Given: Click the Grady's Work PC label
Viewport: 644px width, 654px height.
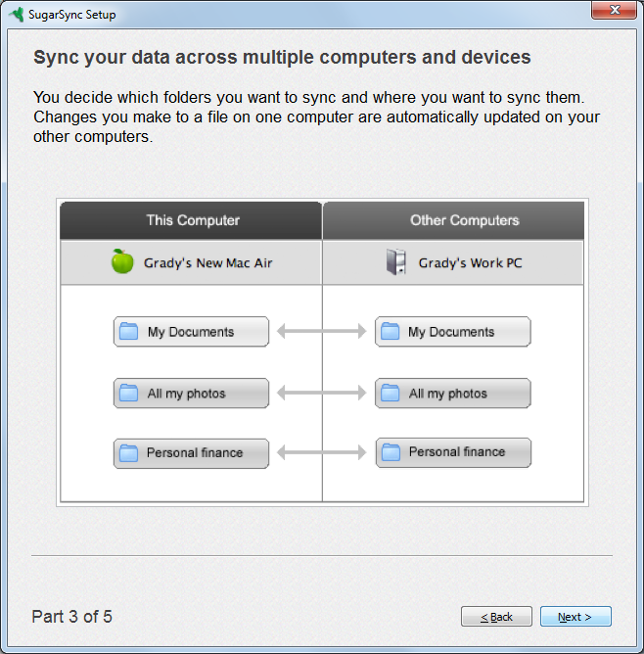Looking at the screenshot, I should 470,263.
